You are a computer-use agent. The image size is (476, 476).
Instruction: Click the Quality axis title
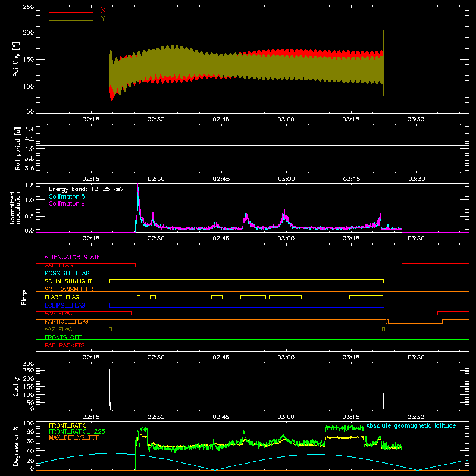(x=16, y=386)
